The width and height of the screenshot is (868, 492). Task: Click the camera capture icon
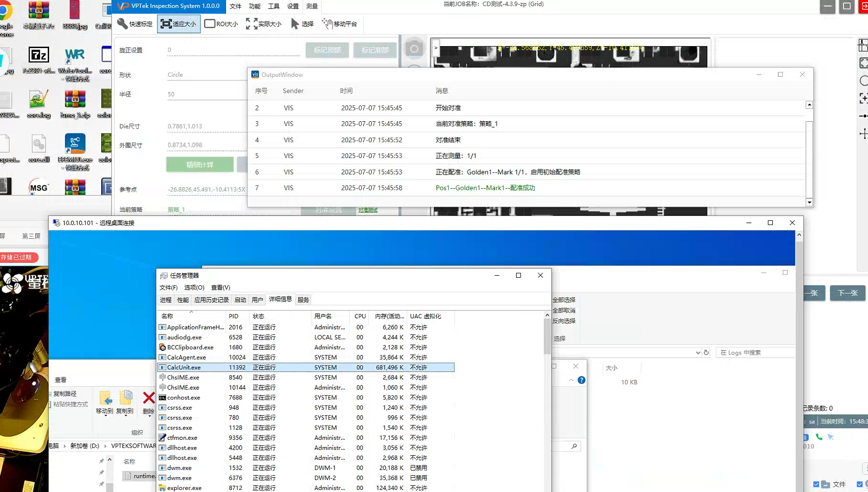(414, 49)
